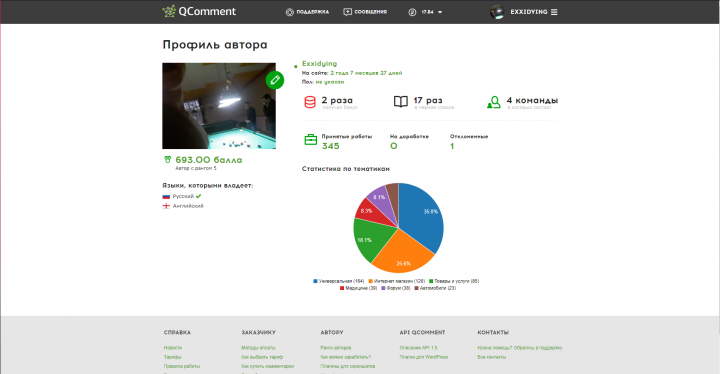The image size is (720, 374).
Task: Click the green briefcase accepted works icon
Action: click(311, 139)
